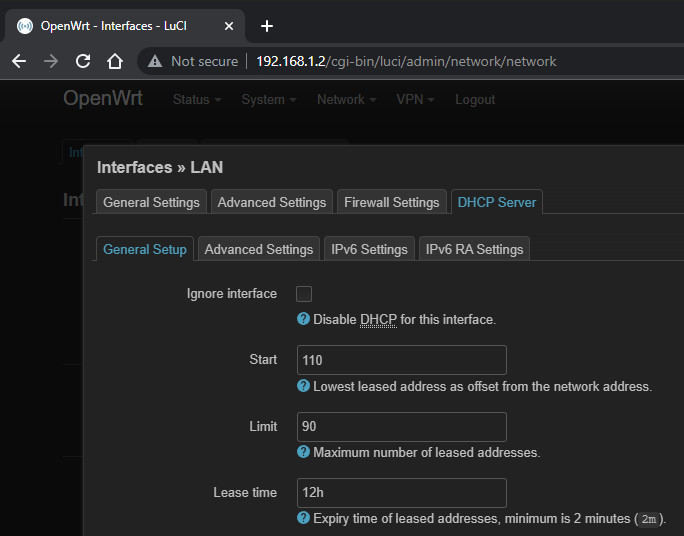Viewport: 684px width, 536px height.
Task: Click the Logout link
Action: click(475, 100)
